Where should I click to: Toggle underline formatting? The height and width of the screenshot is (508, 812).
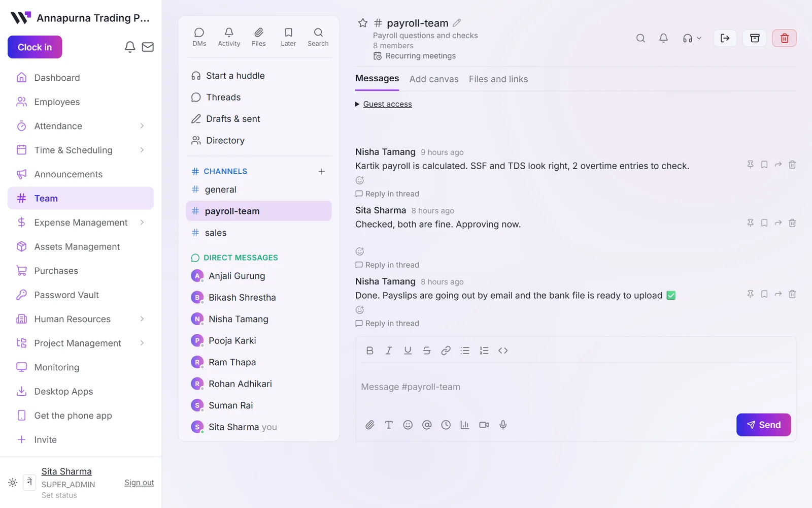[x=408, y=351]
